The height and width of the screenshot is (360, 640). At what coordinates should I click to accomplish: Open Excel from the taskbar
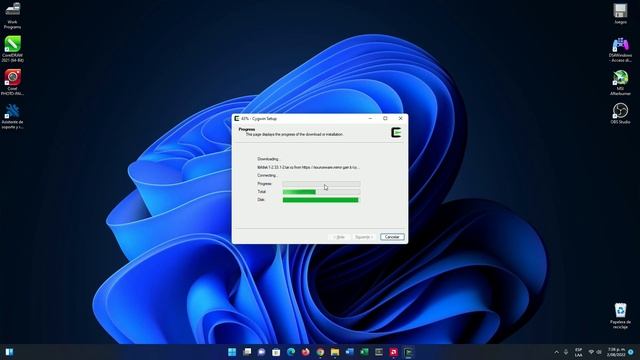(x=364, y=352)
